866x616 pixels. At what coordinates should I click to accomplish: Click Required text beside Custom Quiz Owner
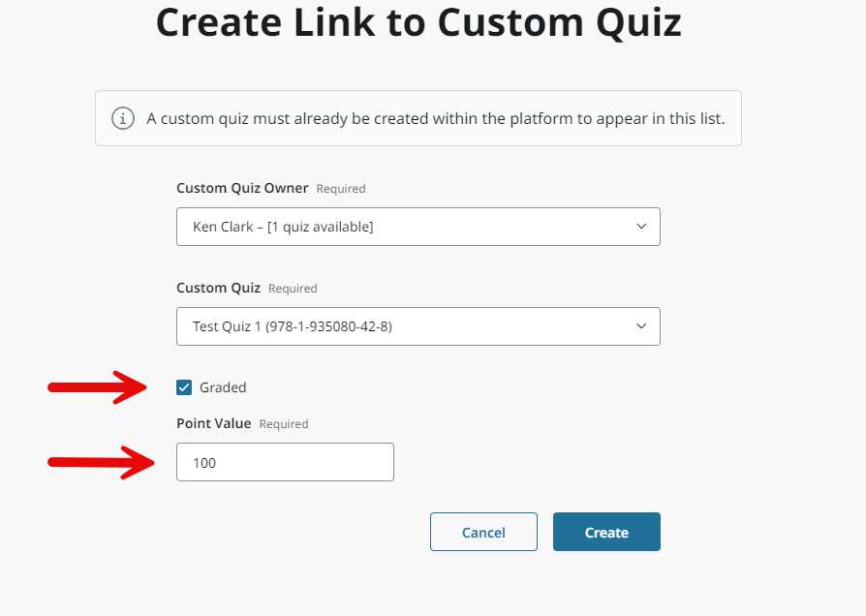pos(341,189)
